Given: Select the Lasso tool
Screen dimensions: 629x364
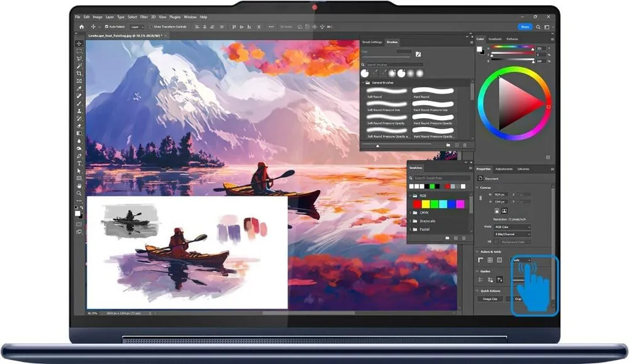Looking at the screenshot, I should [x=79, y=58].
